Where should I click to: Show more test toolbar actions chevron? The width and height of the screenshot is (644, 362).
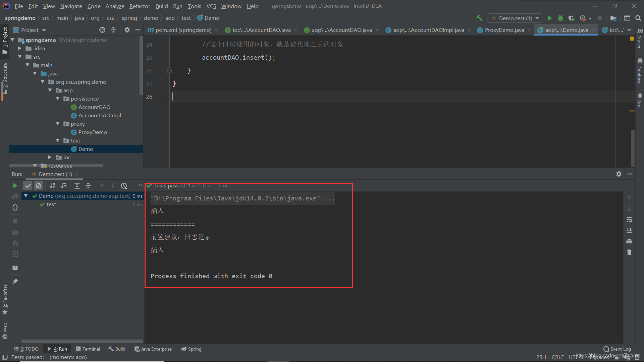pyautogui.click(x=140, y=185)
